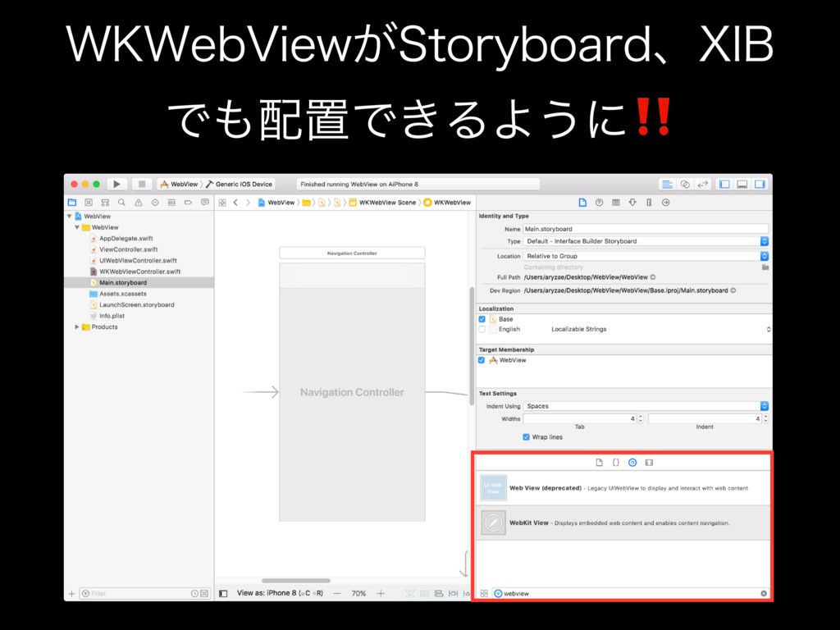
Task: Show the Identity inspector
Action: [616, 203]
